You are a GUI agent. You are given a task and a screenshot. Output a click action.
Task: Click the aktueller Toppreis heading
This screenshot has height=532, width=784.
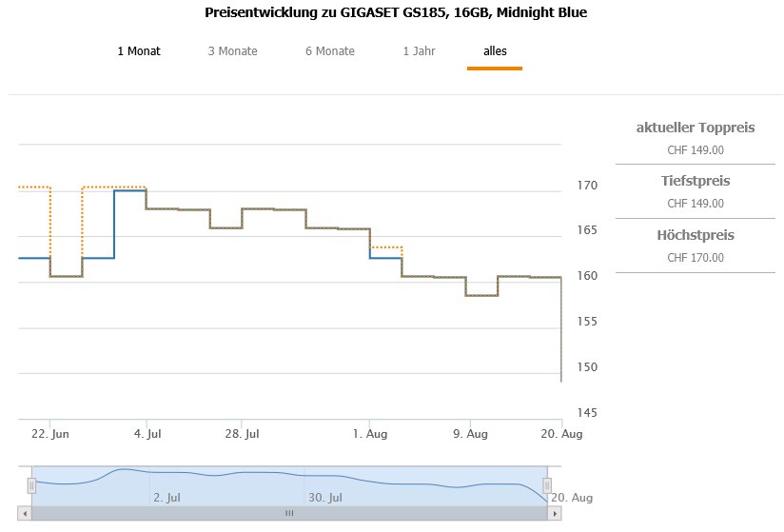696,128
